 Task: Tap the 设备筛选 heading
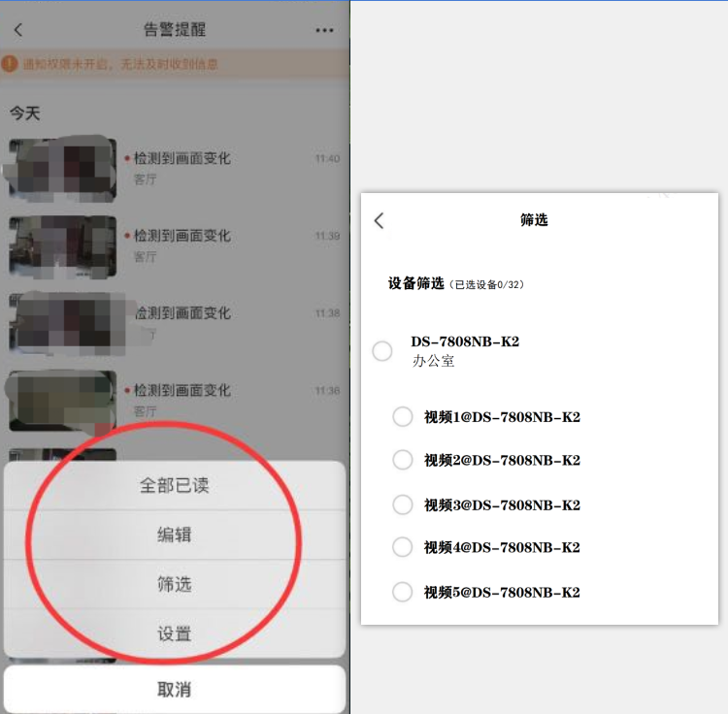[416, 283]
